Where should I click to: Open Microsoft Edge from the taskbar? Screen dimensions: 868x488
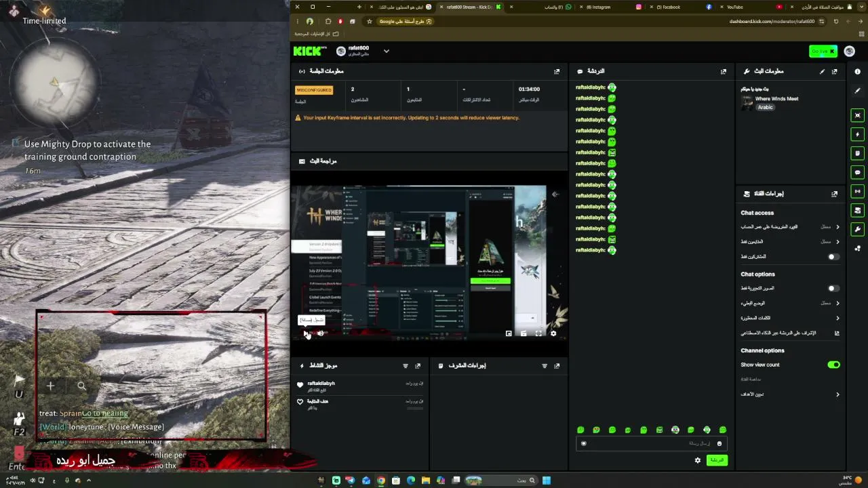411,481
